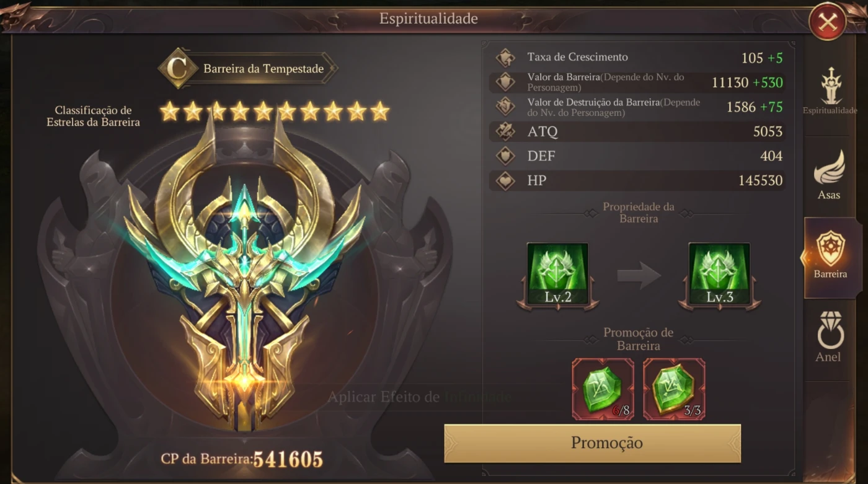868x484 pixels.
Task: Tap the storm barrier shield artwork
Action: (244, 273)
